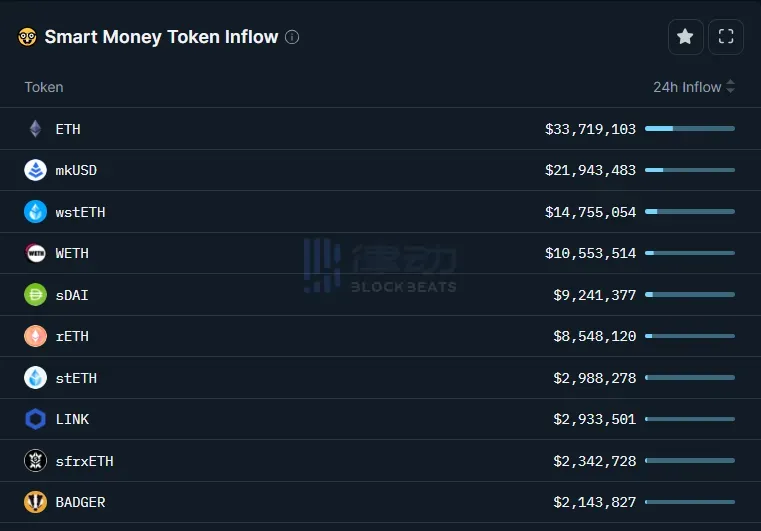Click the sfrxETH token icon

[x=35, y=461]
